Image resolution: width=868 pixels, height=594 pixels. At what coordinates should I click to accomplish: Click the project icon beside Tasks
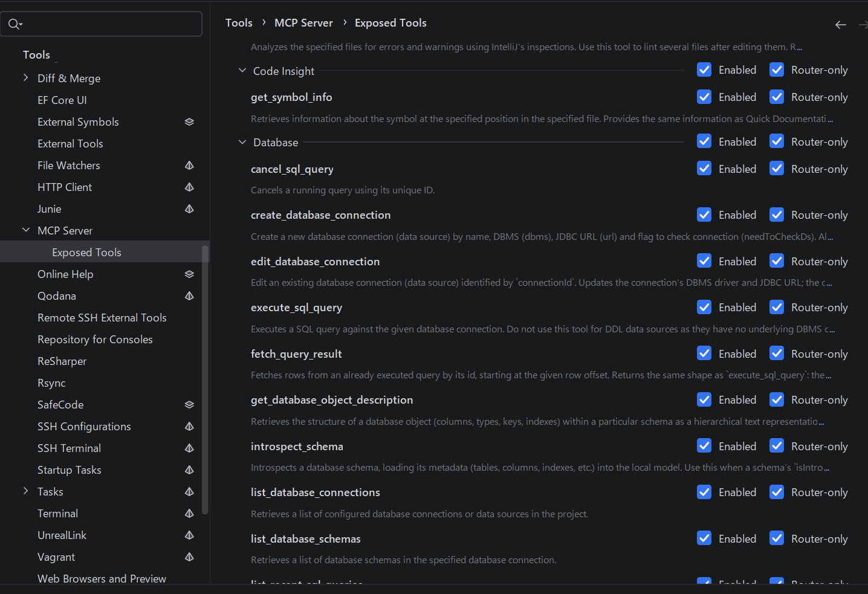[189, 492]
